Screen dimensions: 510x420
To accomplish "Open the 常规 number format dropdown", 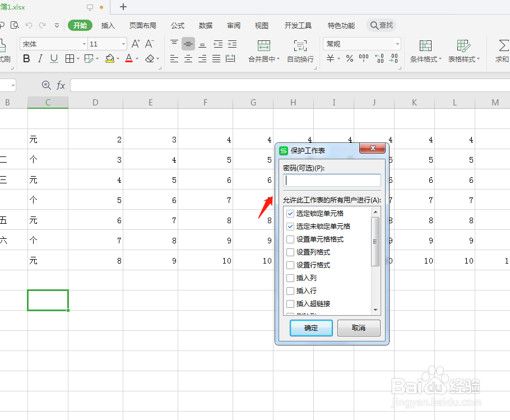I will [399, 43].
